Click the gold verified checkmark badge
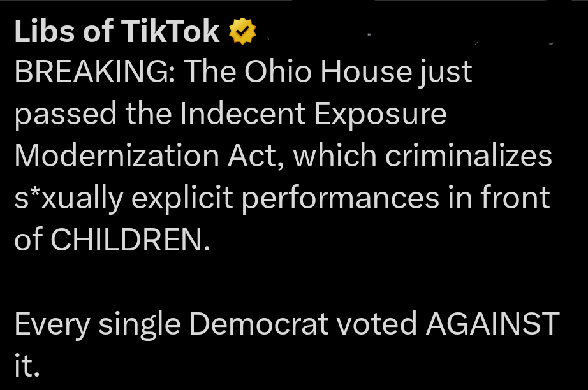 coord(242,32)
